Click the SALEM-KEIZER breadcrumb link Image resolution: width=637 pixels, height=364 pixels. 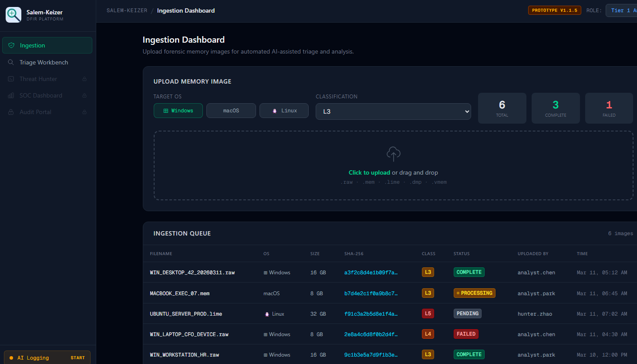click(127, 10)
